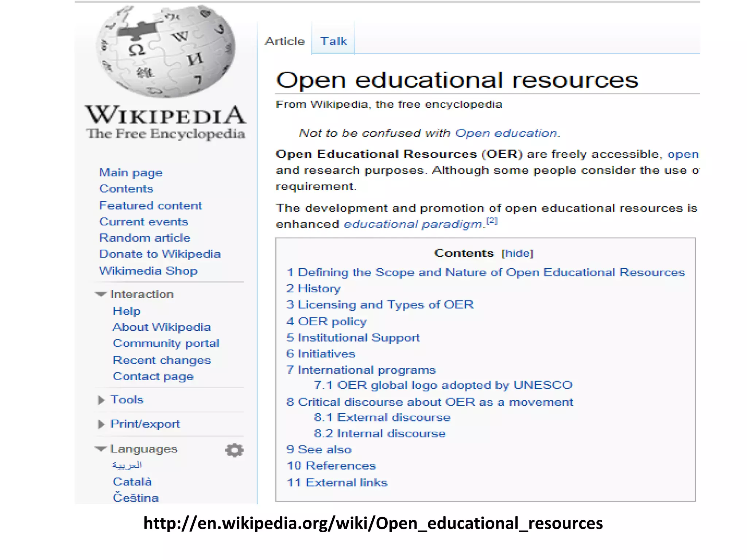Click the en.wikipedia.org URL caption
747x560 pixels.
tap(373, 524)
